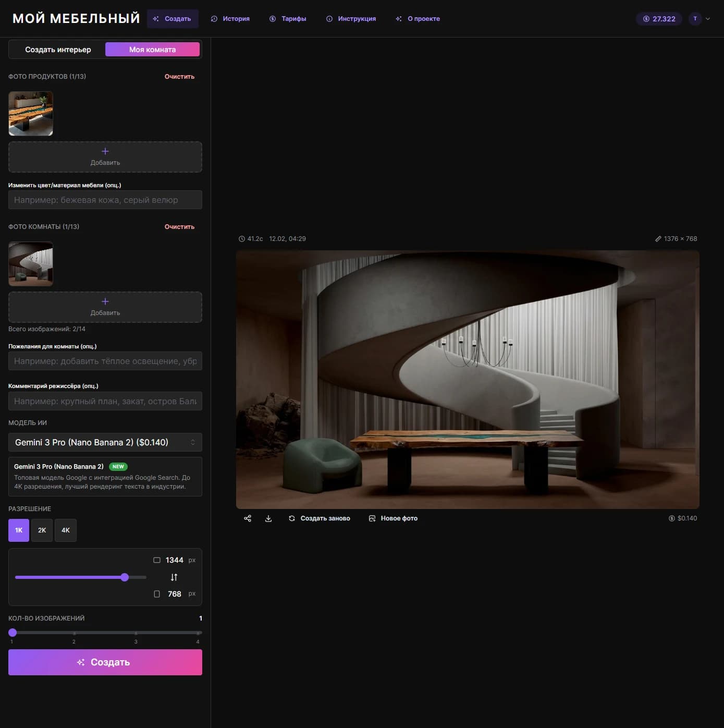Open the История tab
Screen dimensions: 724x728
point(230,19)
